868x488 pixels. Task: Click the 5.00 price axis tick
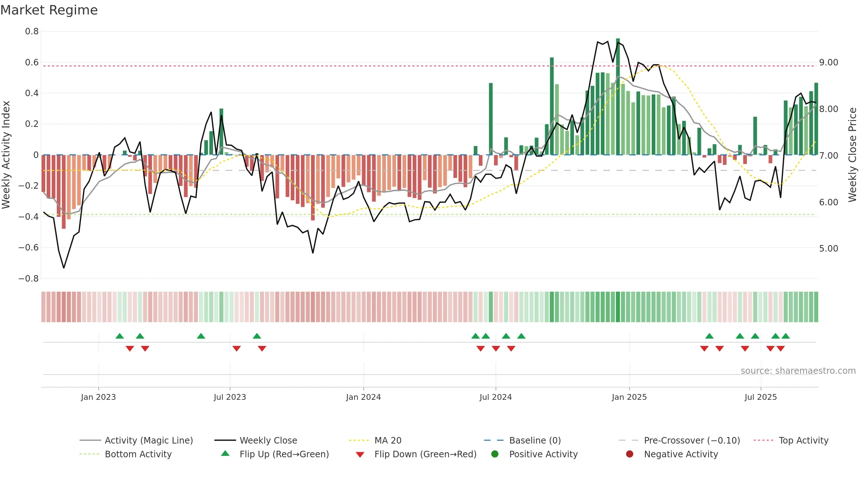click(x=829, y=249)
